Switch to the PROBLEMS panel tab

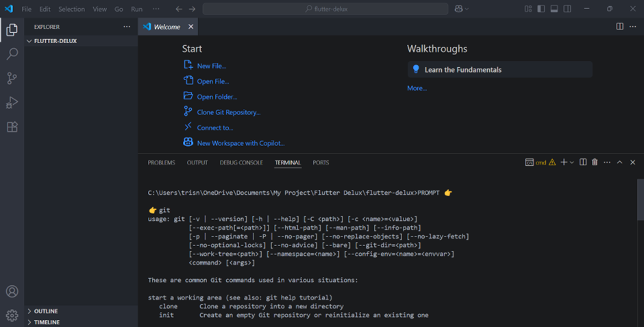pos(162,162)
